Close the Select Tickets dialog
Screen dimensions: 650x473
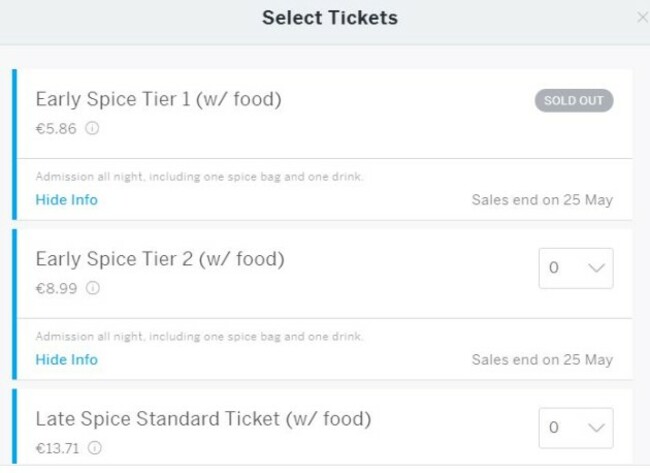tap(643, 17)
